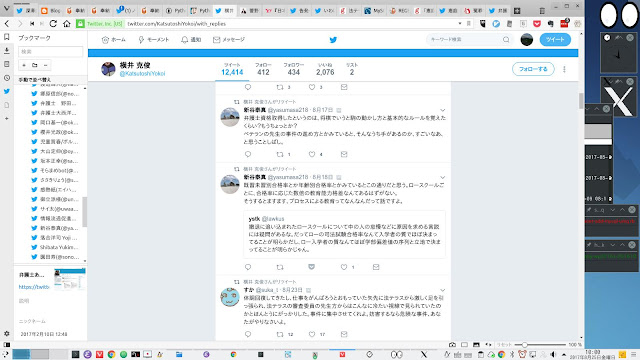Bookmark this page using address bar bookmark icon
Viewport: 640px width, 360px height.
(x=469, y=24)
